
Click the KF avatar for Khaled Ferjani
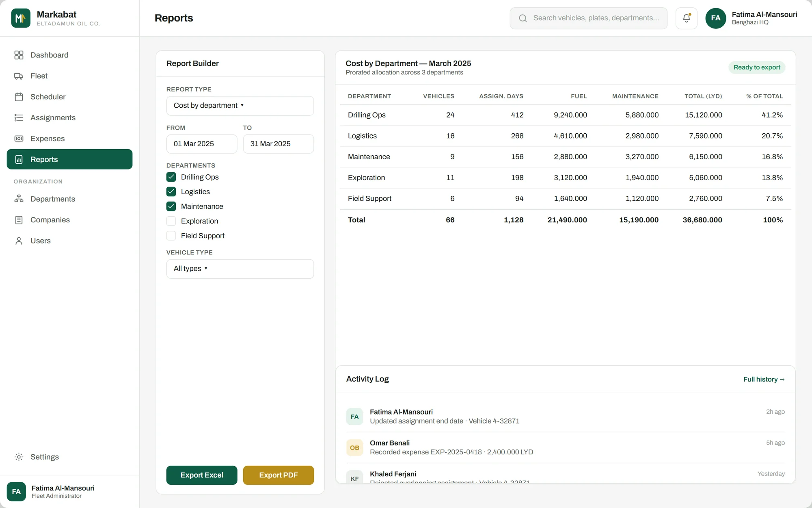[x=354, y=478]
